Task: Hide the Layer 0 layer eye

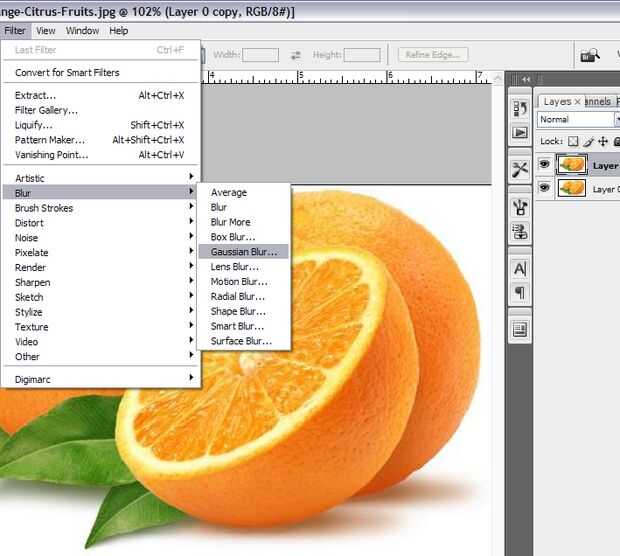Action: (544, 187)
